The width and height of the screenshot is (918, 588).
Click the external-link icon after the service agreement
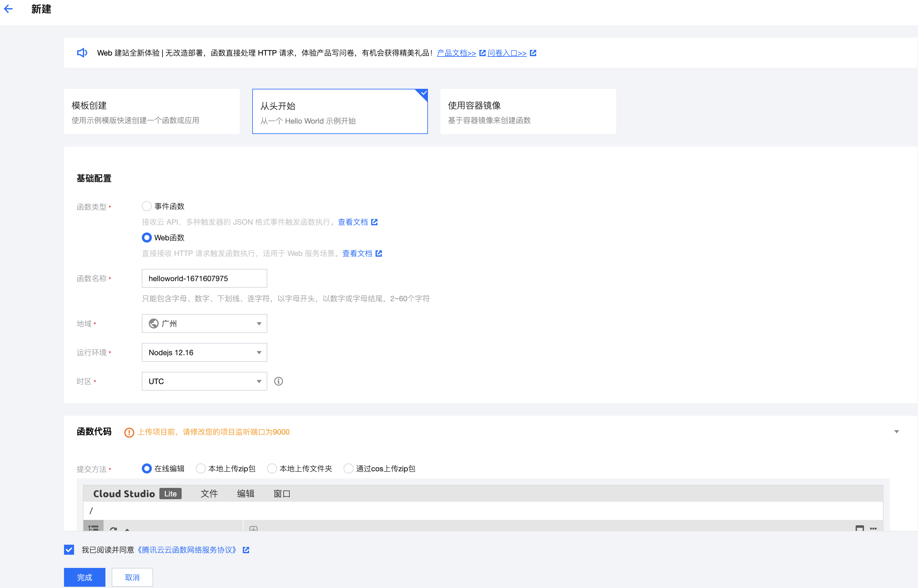pos(246,550)
